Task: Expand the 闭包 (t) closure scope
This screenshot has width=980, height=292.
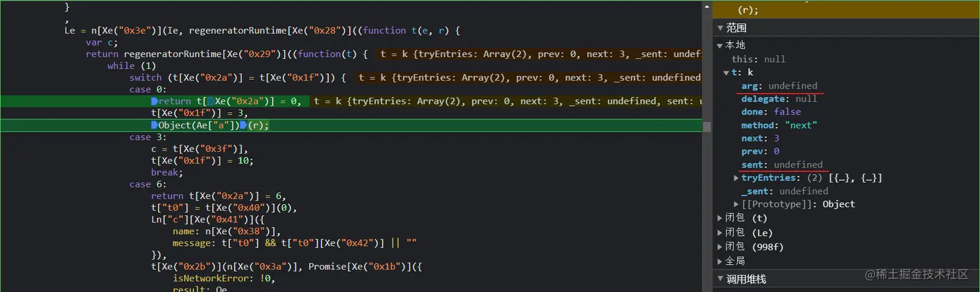Action: click(x=721, y=218)
